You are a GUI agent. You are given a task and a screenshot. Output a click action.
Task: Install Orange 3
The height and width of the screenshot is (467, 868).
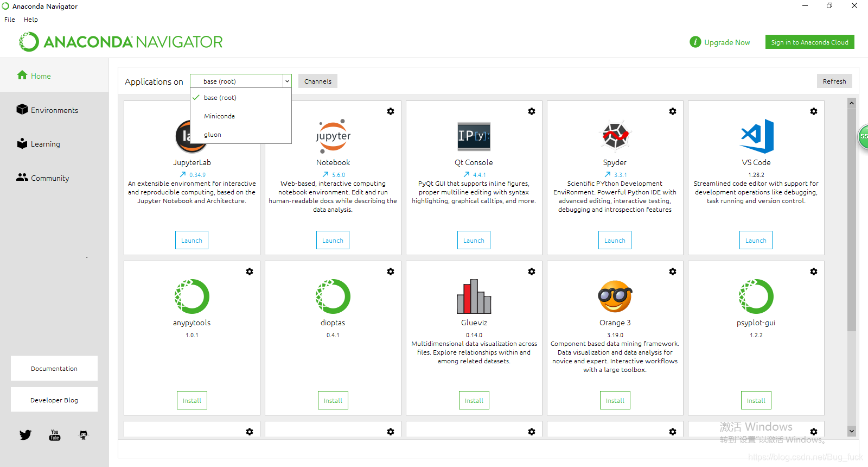click(x=615, y=400)
